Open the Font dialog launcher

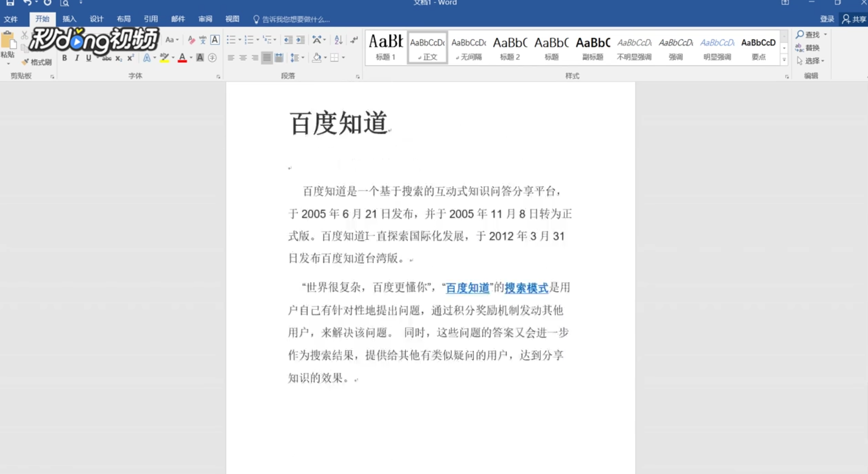tap(218, 77)
